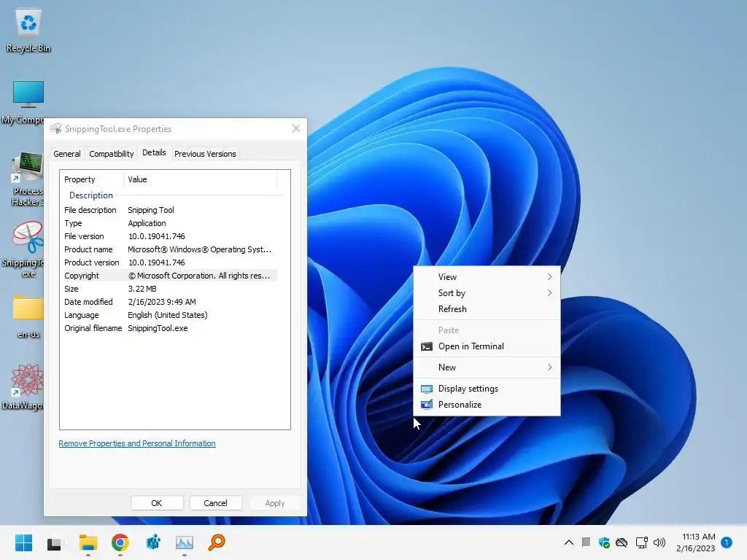Screen dimensions: 747x560
Task: Click the OK button
Action: click(x=157, y=503)
